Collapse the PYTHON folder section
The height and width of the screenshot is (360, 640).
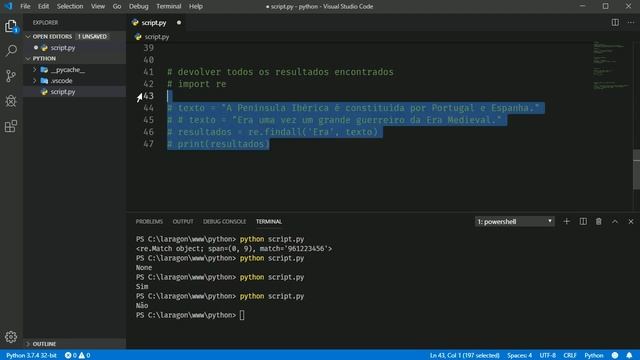coord(28,58)
